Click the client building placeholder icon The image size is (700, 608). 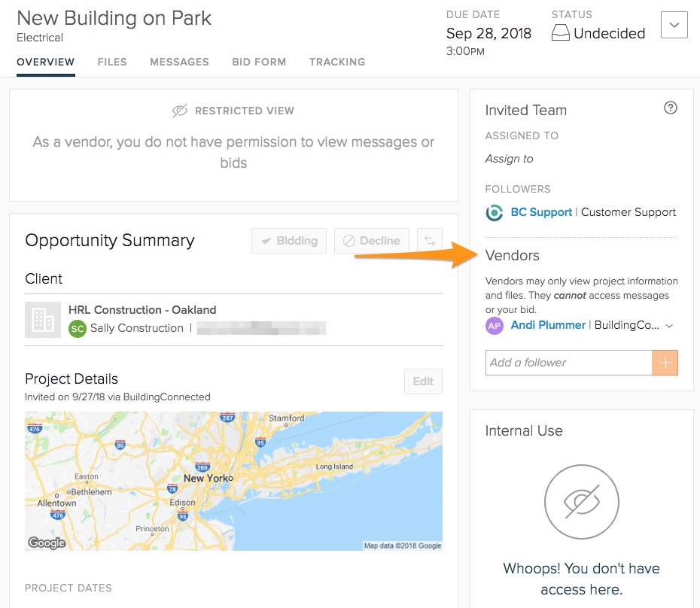click(x=43, y=320)
